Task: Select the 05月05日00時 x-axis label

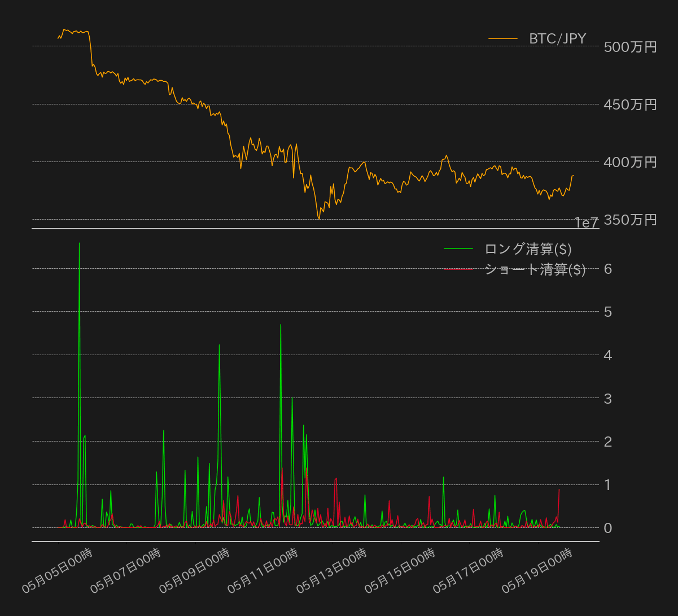Action: tap(57, 571)
